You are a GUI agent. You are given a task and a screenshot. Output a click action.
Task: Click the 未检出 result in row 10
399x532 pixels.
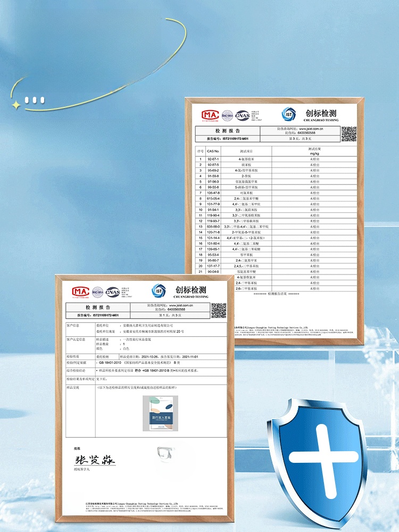pos(314,210)
